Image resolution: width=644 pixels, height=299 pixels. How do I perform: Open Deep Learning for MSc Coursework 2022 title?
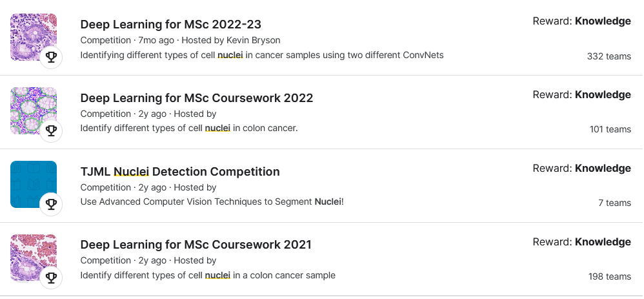click(197, 98)
